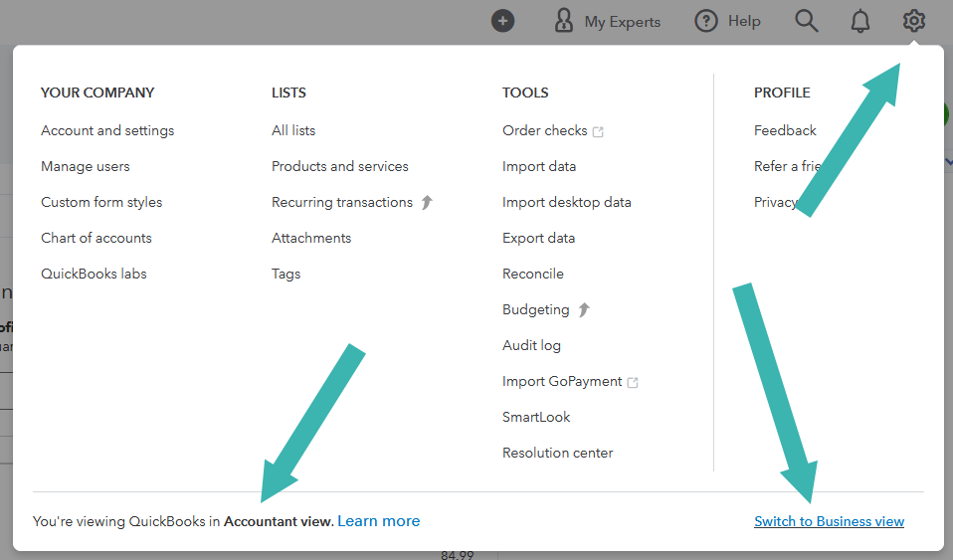Click the Help question mark icon
This screenshot has height=560, width=953.
[x=705, y=21]
